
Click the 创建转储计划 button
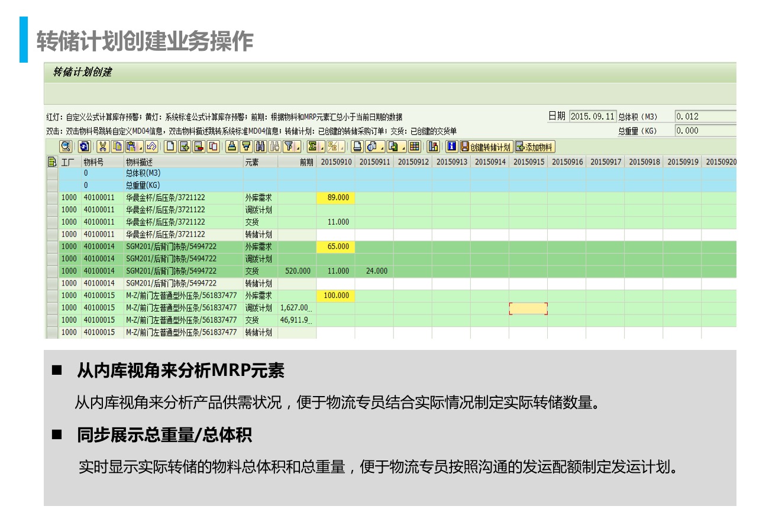486,147
